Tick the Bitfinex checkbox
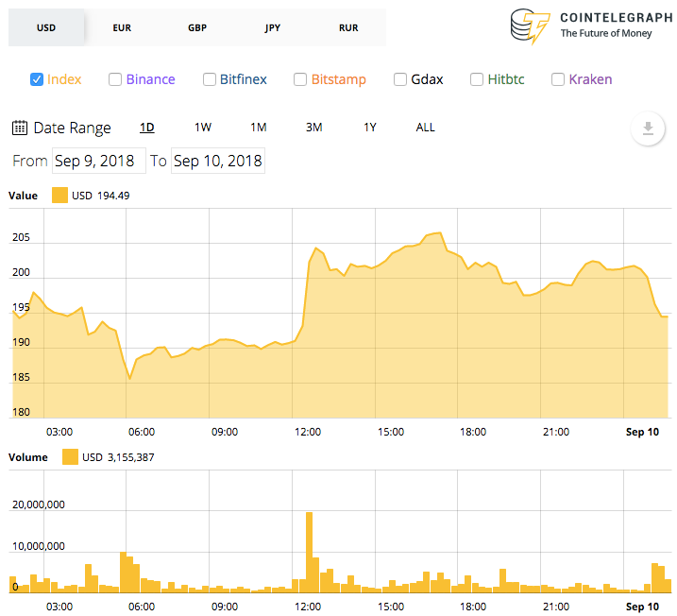Screen dimensions: 677x616 click(x=210, y=79)
